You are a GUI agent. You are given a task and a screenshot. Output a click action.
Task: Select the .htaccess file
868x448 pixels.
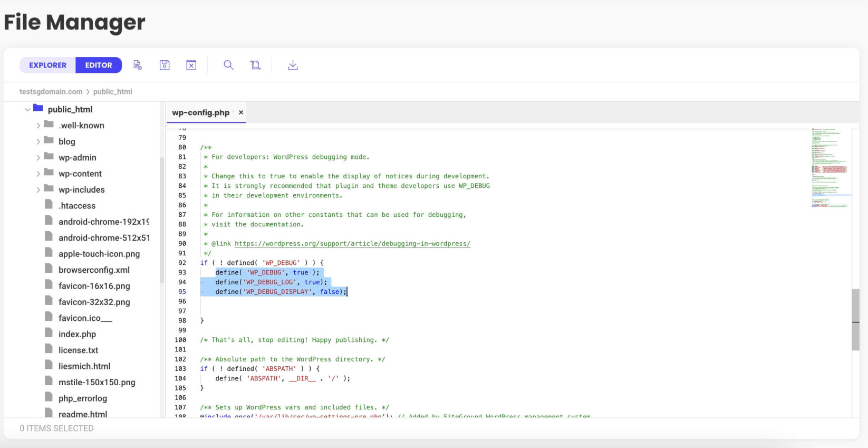coord(77,206)
